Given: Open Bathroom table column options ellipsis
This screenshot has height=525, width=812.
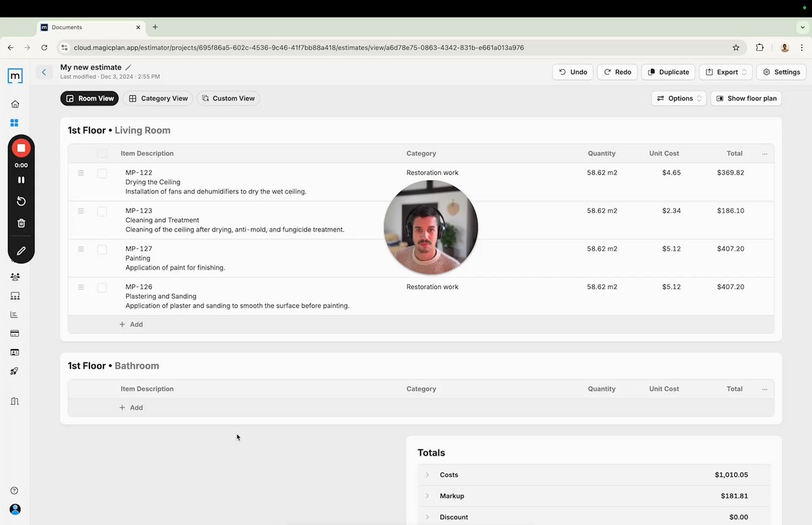Looking at the screenshot, I should (x=764, y=389).
